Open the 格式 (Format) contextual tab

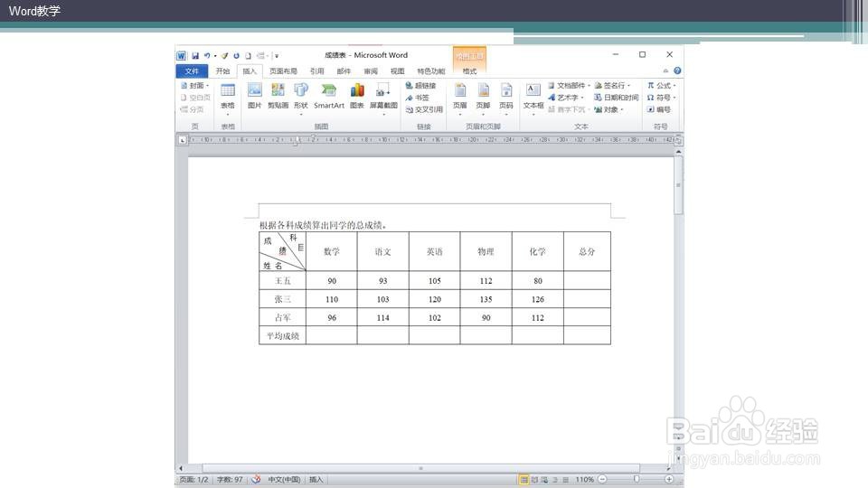click(469, 70)
